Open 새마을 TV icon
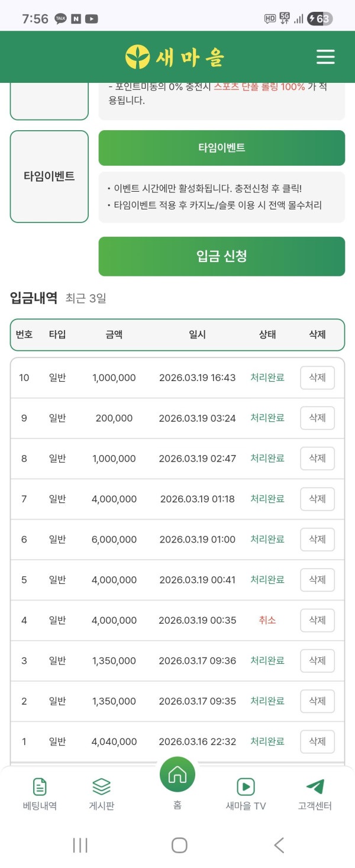The width and height of the screenshot is (355, 868). point(246,786)
